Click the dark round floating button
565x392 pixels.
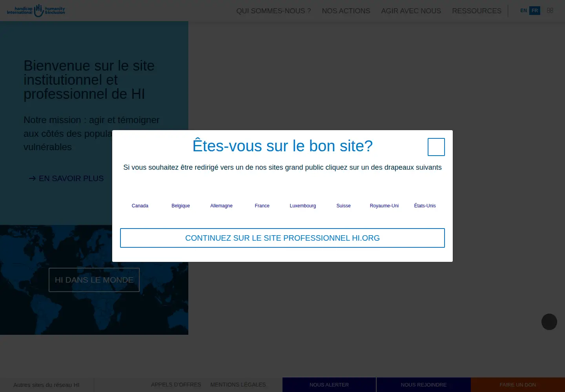tap(549, 322)
